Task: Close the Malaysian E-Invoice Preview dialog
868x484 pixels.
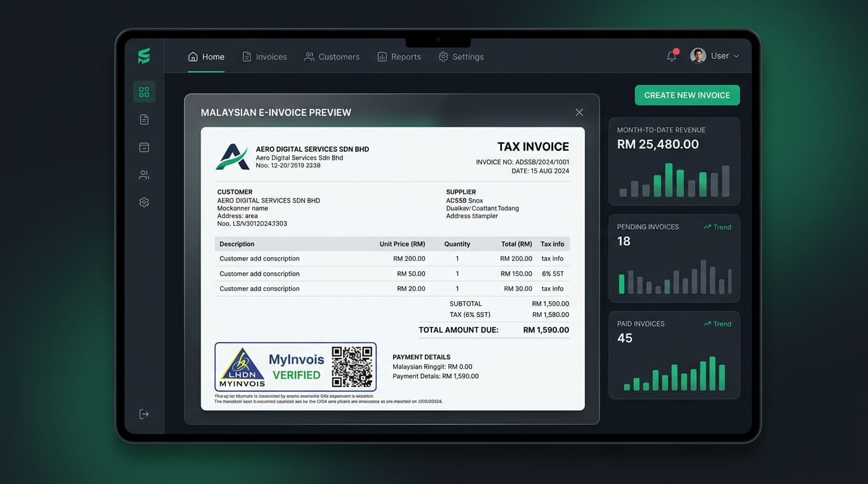Action: point(579,112)
